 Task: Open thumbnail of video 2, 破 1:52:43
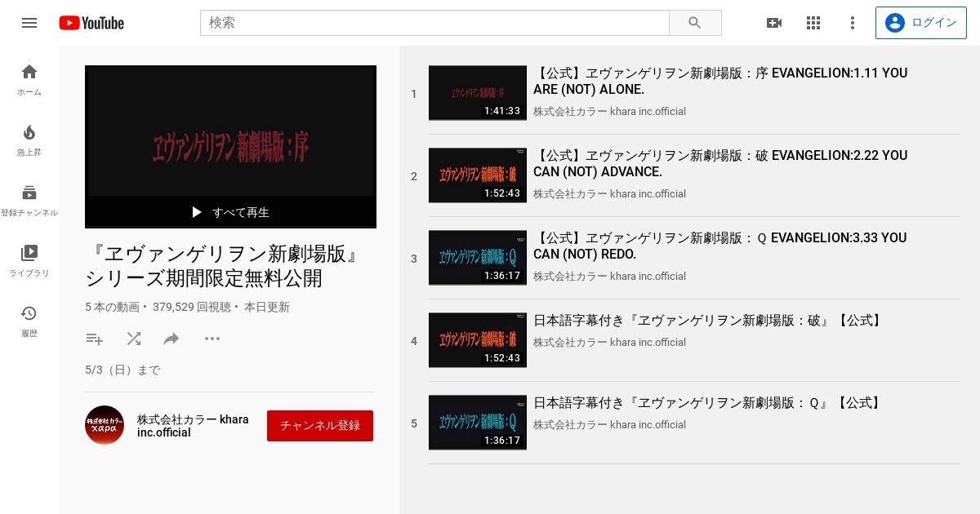click(478, 175)
